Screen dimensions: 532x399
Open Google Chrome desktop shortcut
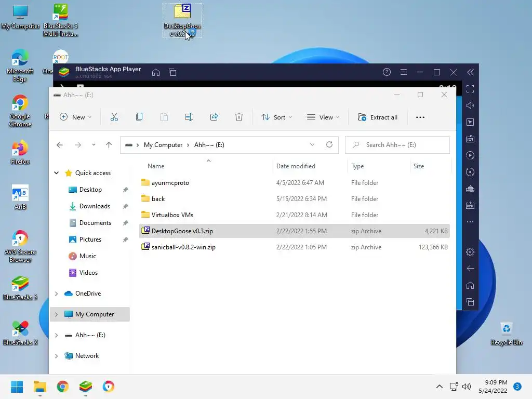[x=20, y=111]
